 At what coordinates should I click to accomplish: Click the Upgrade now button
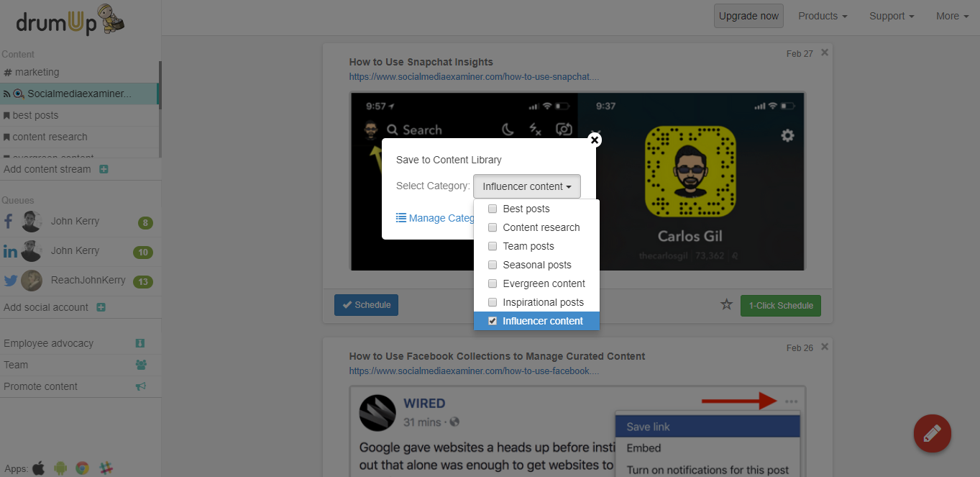[x=748, y=16]
